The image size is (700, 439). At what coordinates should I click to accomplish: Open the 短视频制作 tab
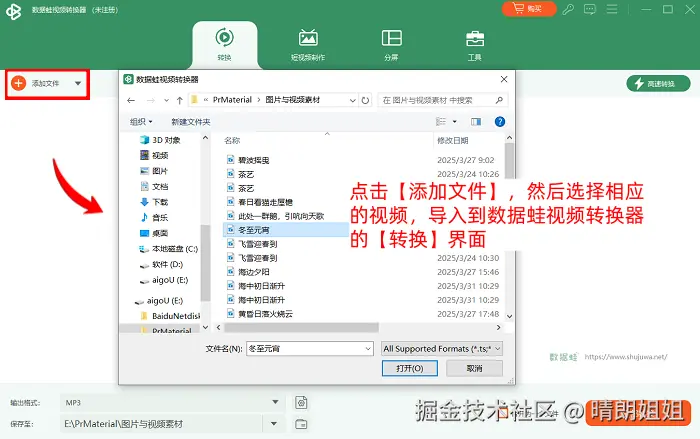pos(308,45)
